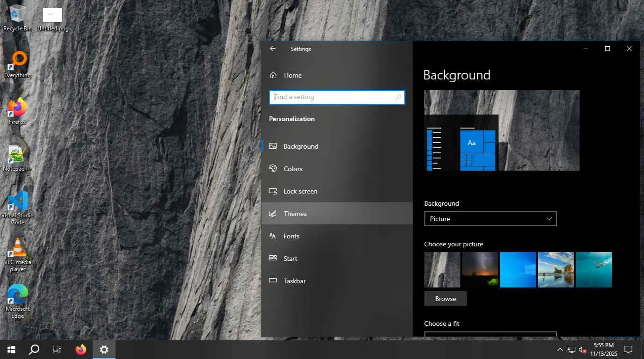Click the Browse button for pictures

(445, 299)
